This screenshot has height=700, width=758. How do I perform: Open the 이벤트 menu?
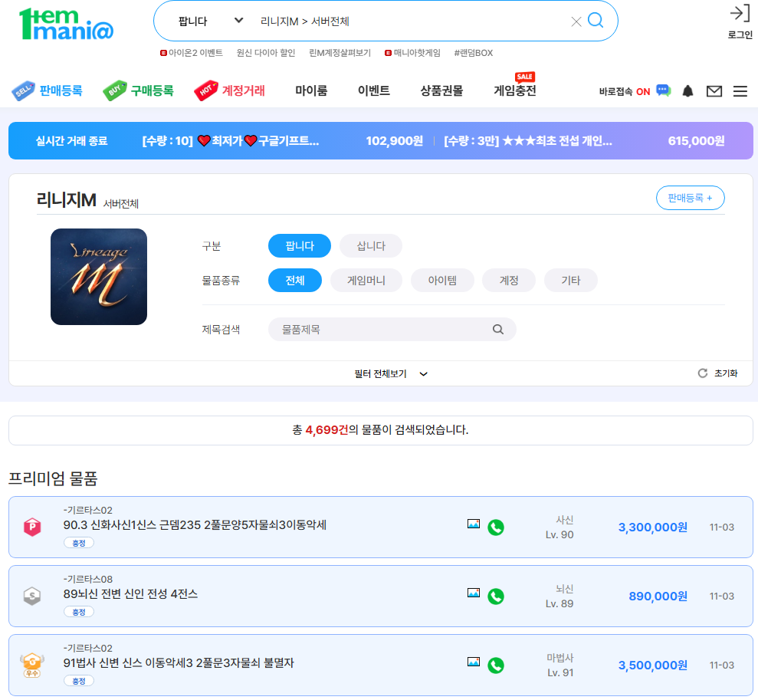click(x=374, y=90)
